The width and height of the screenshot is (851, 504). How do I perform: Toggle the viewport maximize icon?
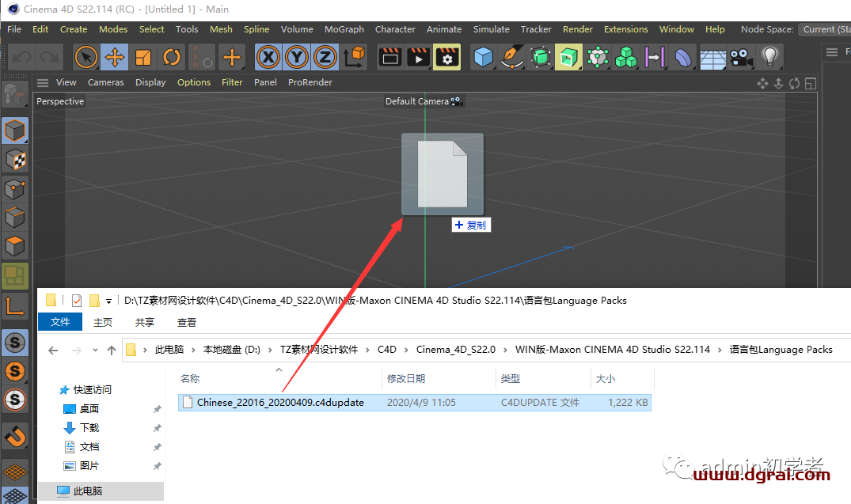811,84
